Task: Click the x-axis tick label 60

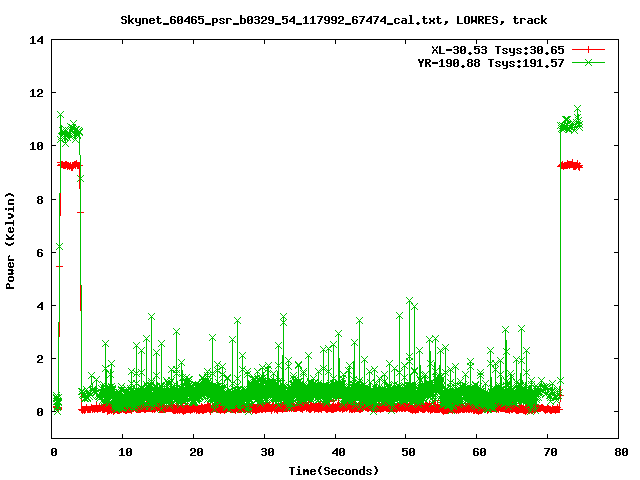Action: tap(480, 452)
